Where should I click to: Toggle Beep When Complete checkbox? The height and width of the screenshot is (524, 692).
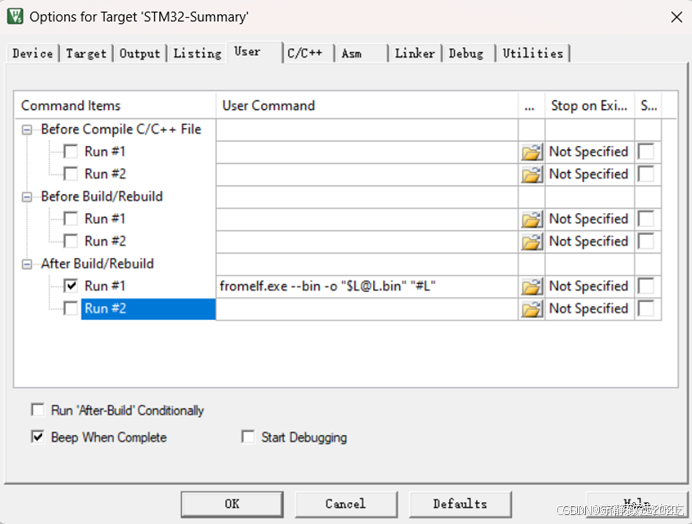[38, 437]
